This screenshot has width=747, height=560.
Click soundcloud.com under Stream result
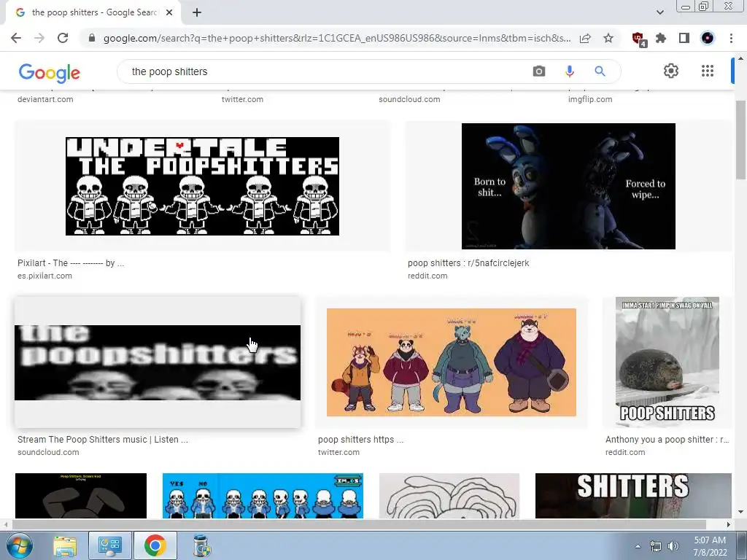(48, 452)
